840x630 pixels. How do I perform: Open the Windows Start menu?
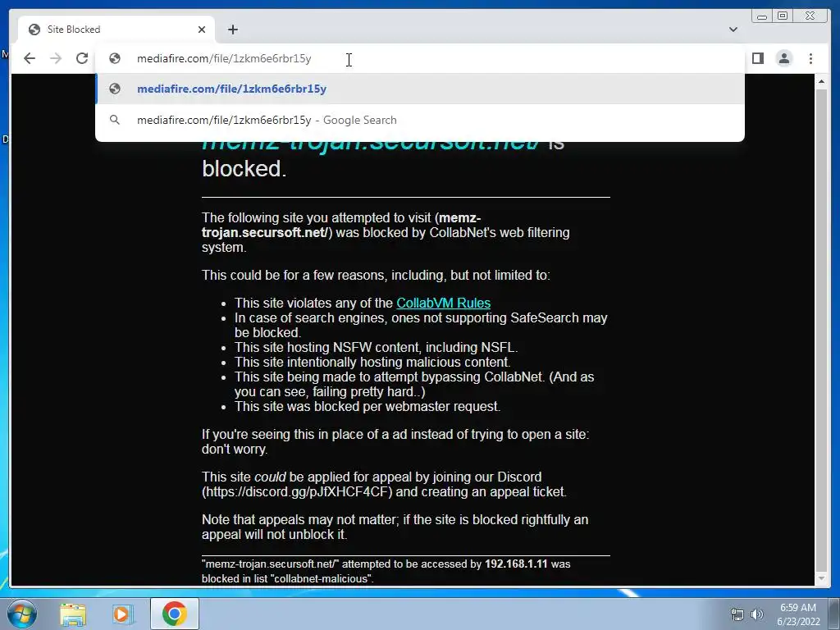tap(21, 614)
